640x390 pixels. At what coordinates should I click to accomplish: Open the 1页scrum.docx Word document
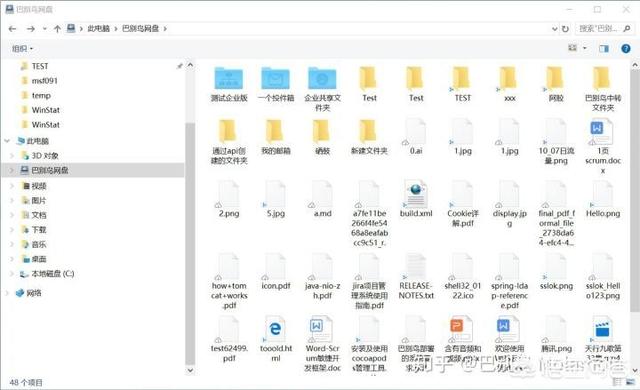pyautogui.click(x=602, y=131)
